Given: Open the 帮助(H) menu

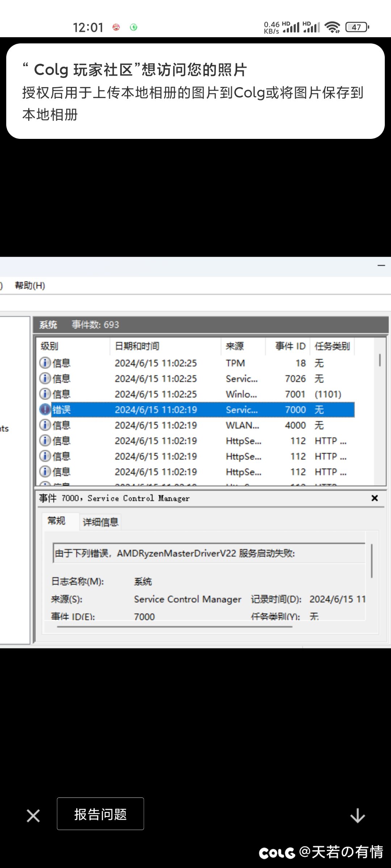Looking at the screenshot, I should coord(30,285).
